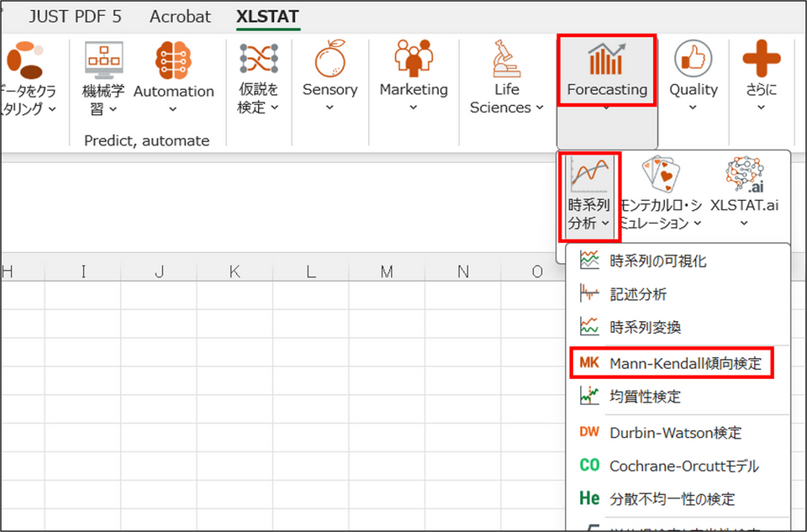
Task: Expand the Quality dropdown arrow
Action: point(693,108)
